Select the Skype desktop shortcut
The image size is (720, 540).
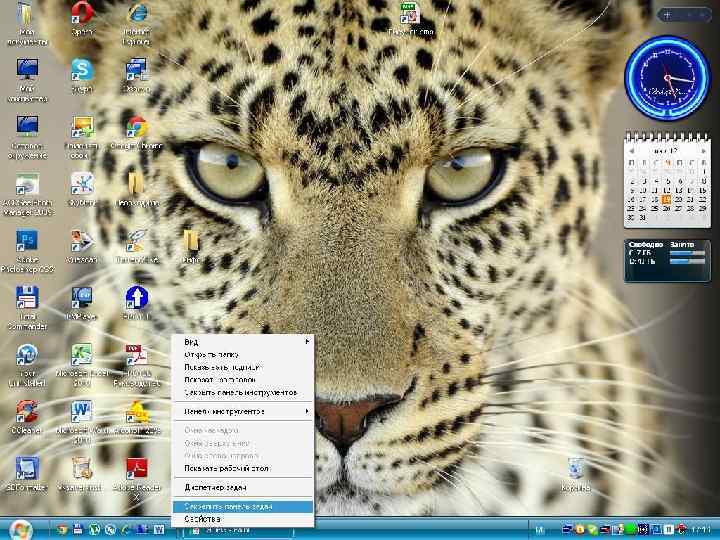coord(82,76)
